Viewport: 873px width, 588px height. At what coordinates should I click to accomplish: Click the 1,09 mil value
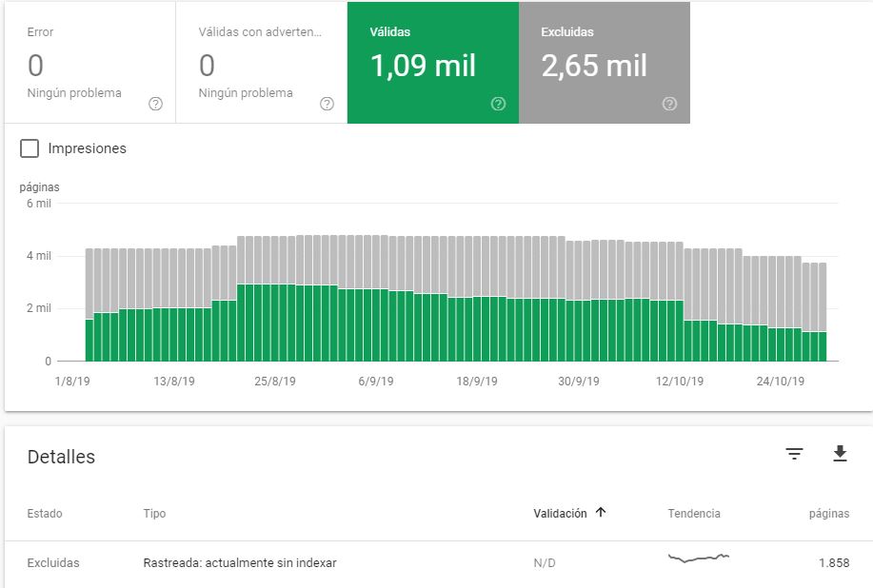pyautogui.click(x=423, y=66)
